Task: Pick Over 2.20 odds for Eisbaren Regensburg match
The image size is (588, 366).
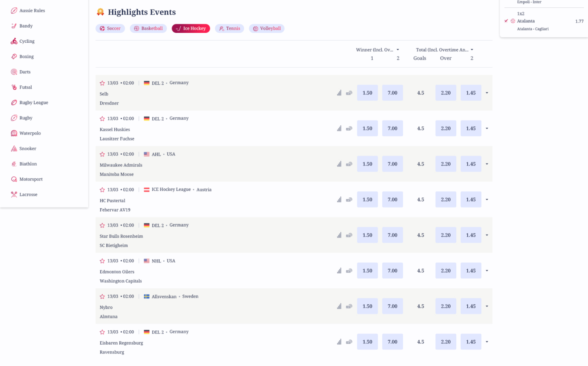Action: point(445,342)
